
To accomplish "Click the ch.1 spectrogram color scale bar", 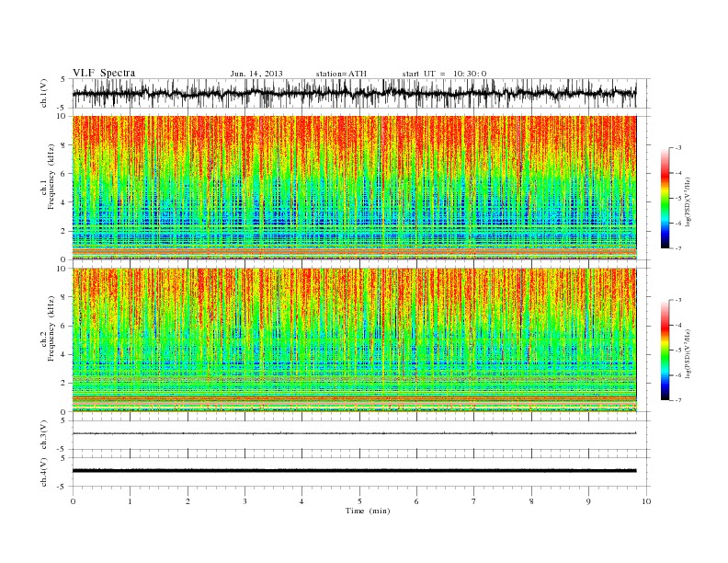I will click(x=665, y=199).
